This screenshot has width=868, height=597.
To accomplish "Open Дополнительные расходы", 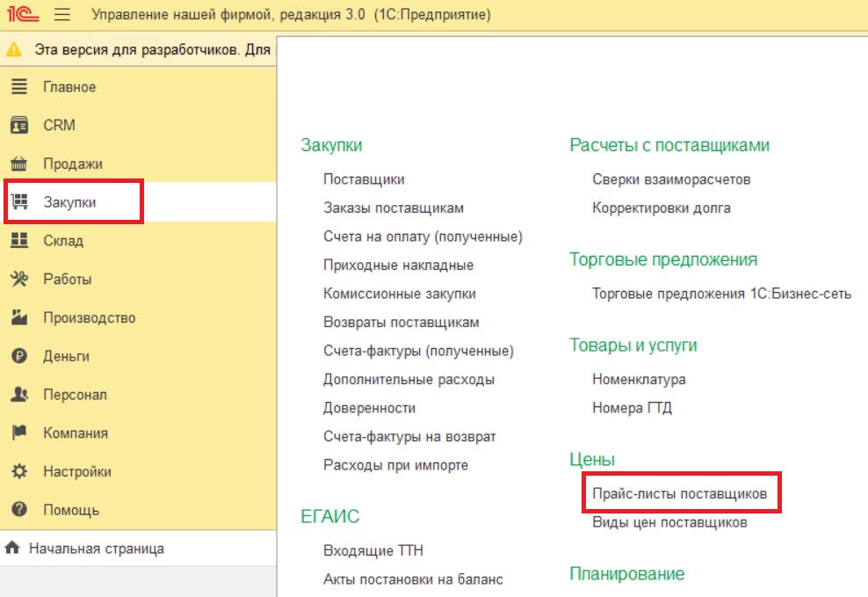I will (x=409, y=379).
